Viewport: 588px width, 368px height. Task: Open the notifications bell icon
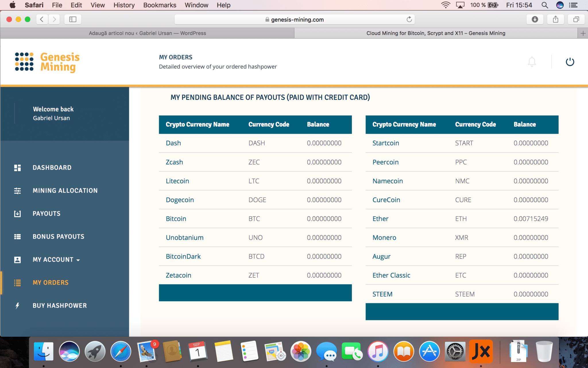click(532, 62)
